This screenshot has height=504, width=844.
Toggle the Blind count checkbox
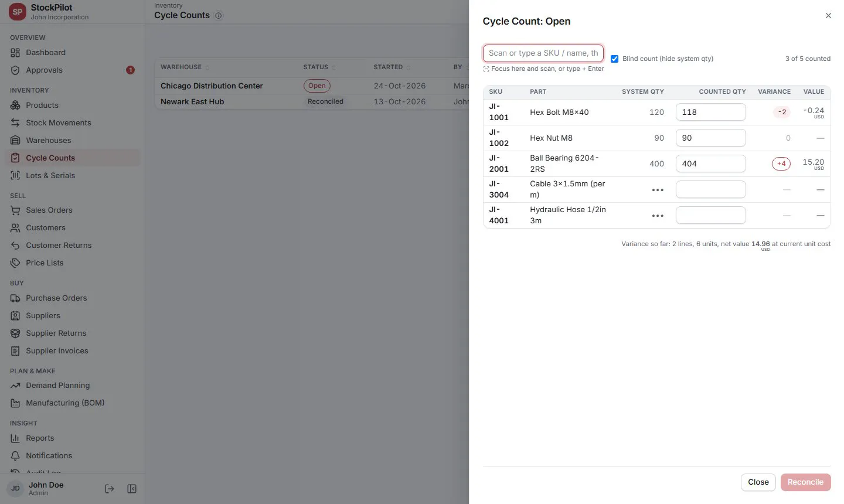coord(614,59)
